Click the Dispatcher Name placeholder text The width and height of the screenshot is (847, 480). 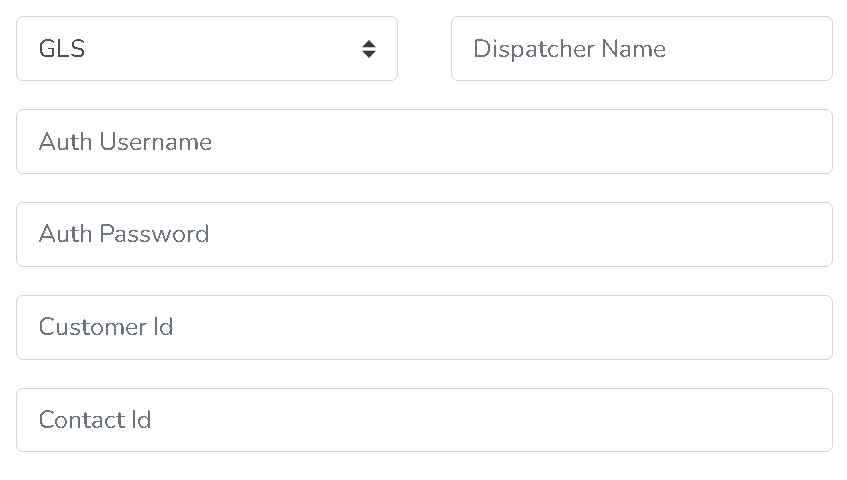(569, 49)
